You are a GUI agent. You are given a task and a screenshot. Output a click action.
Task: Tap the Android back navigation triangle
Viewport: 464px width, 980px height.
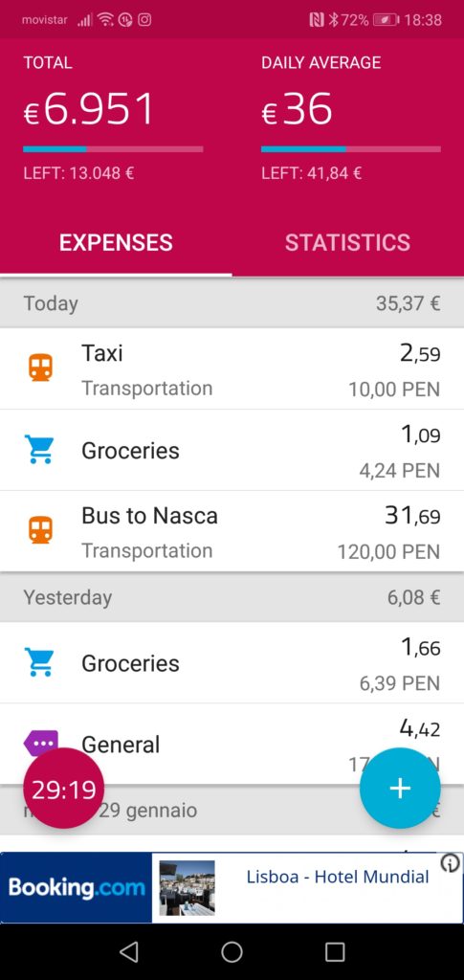pos(128,951)
